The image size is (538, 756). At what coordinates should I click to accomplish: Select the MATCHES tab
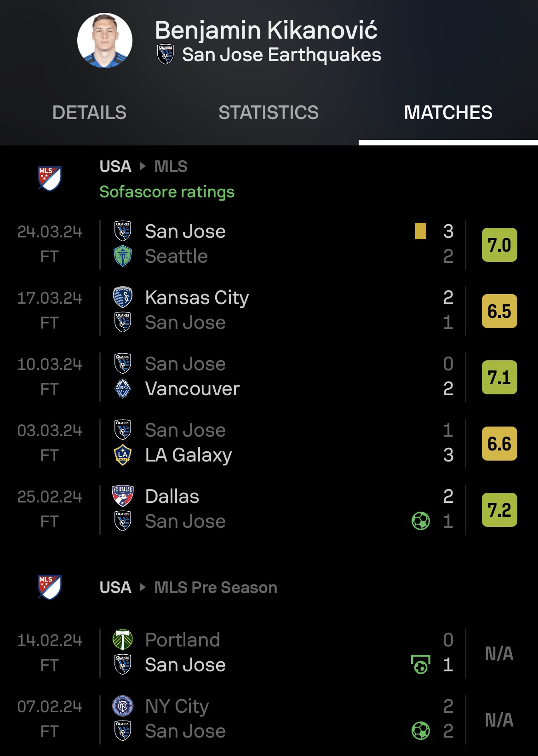point(448,113)
